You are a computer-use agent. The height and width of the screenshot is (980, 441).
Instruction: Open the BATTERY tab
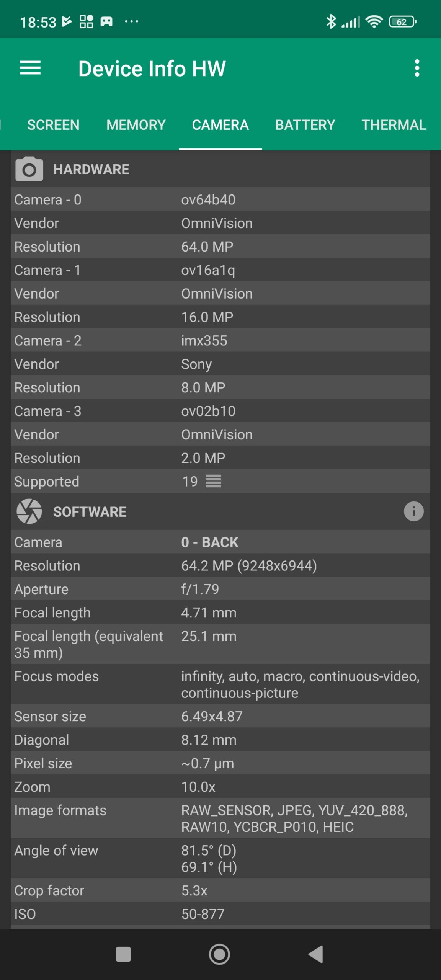coord(305,125)
